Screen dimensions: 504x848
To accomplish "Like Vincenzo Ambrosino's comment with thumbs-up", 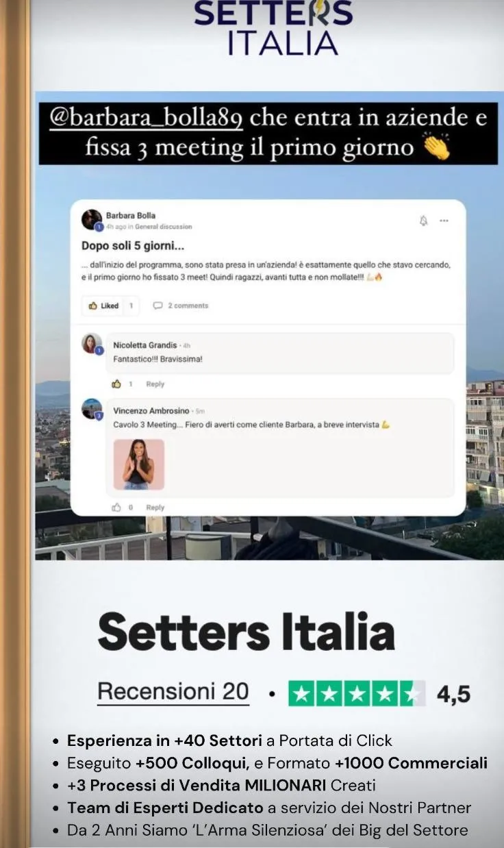I will pos(116,507).
